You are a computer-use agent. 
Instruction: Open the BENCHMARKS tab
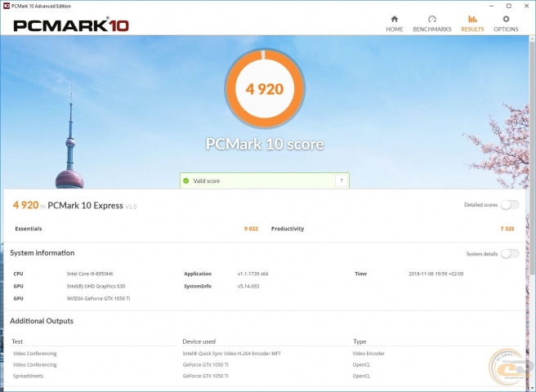432,24
